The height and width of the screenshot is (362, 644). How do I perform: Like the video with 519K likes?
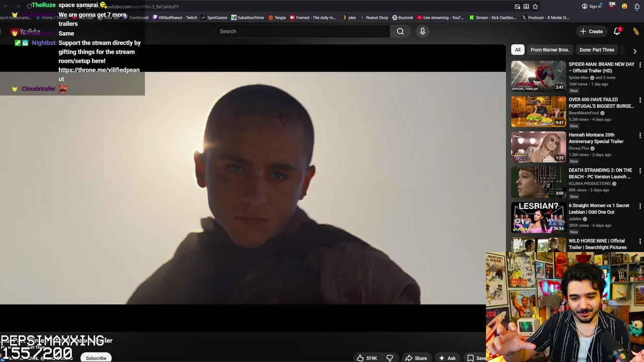[x=367, y=358]
